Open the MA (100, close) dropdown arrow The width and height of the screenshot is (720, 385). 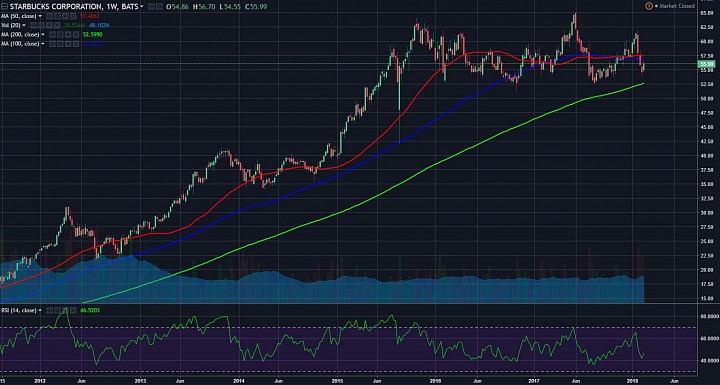pos(43,44)
